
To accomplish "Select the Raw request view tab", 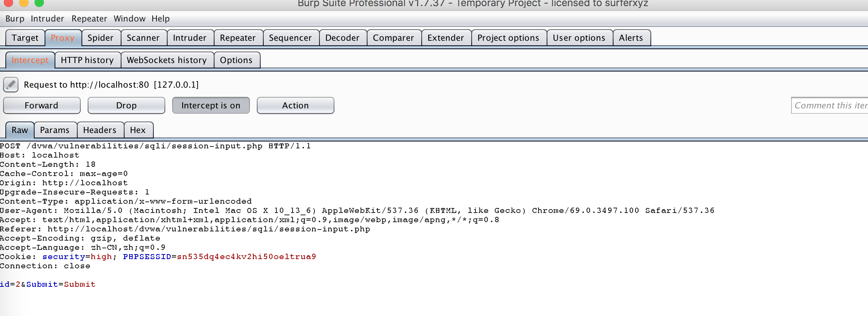I will pos(20,130).
